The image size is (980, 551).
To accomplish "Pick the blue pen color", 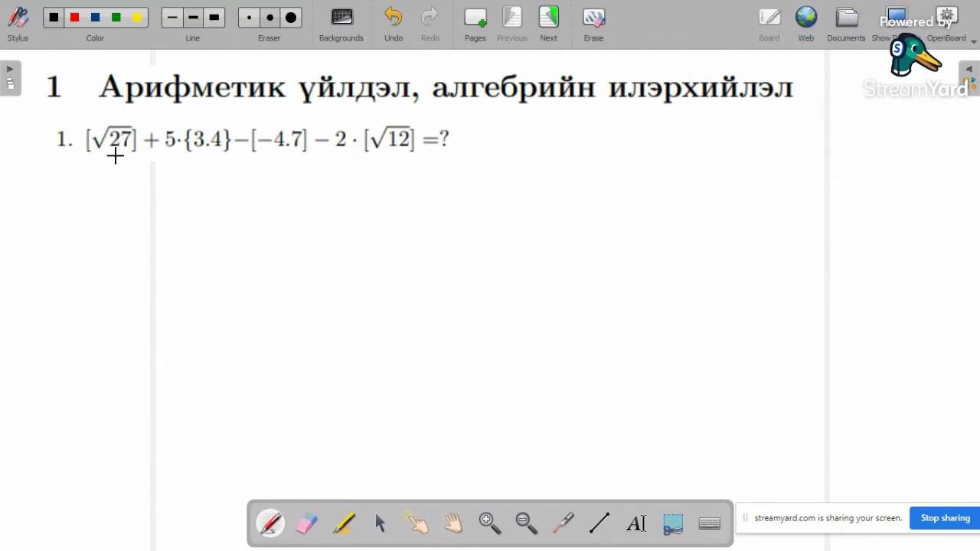I will (95, 18).
